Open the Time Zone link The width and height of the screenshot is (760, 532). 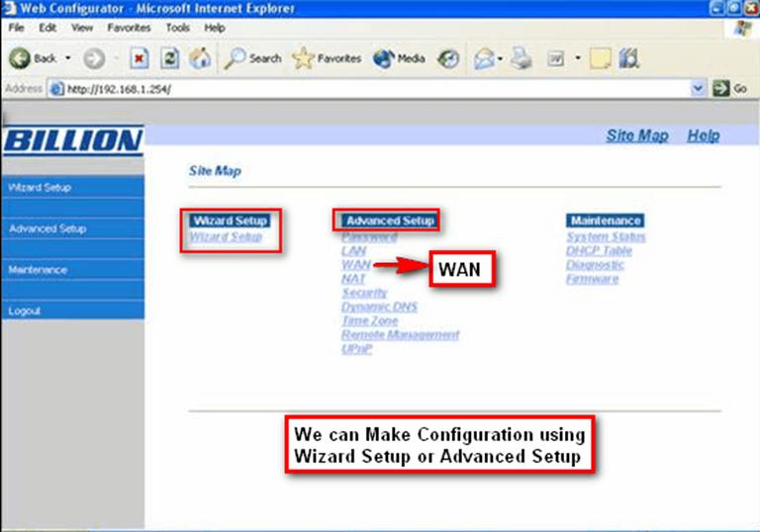369,320
